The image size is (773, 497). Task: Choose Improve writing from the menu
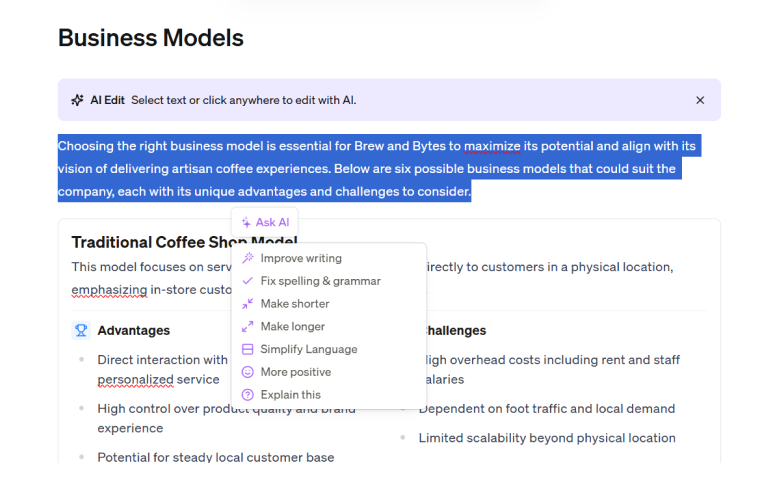[x=328, y=258]
